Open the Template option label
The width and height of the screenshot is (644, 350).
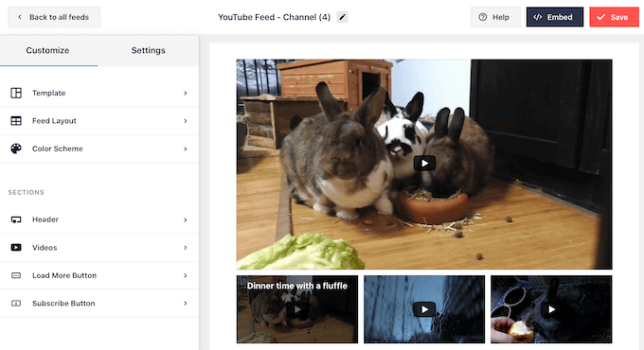pyautogui.click(x=49, y=93)
